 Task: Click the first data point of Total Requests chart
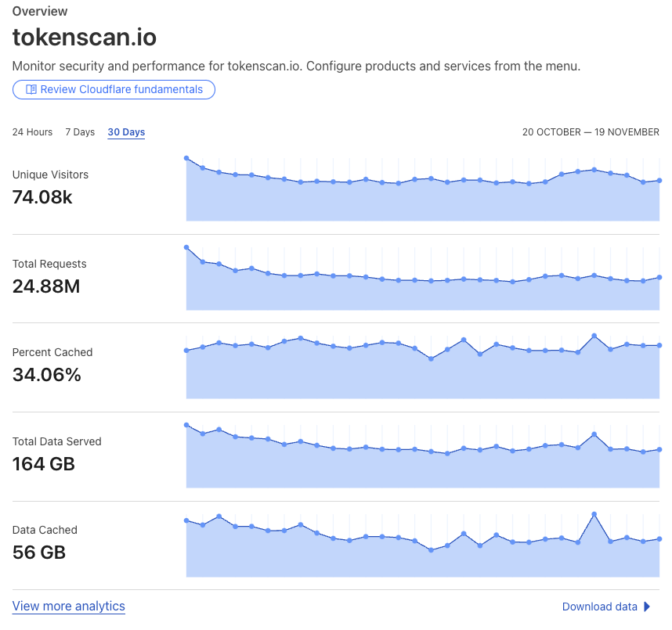click(186, 247)
